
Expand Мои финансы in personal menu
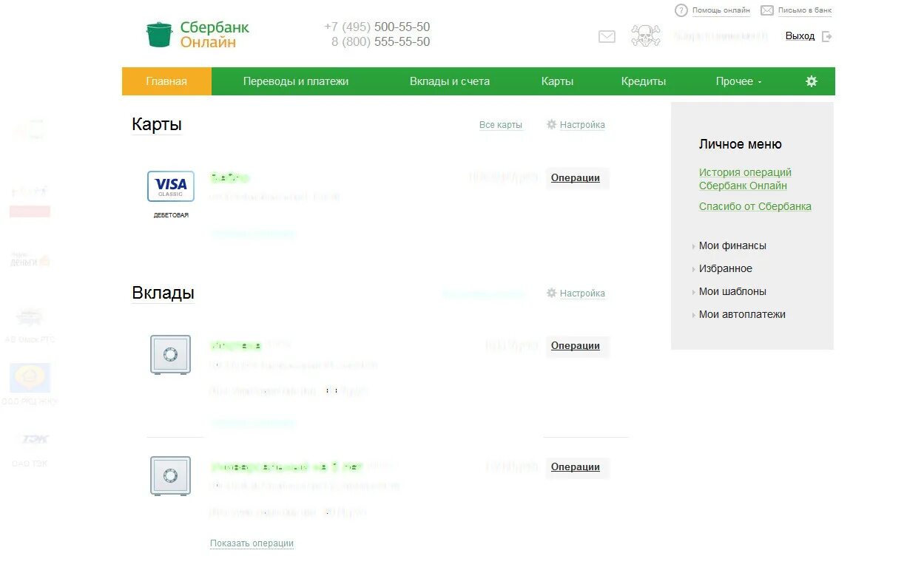(x=732, y=245)
